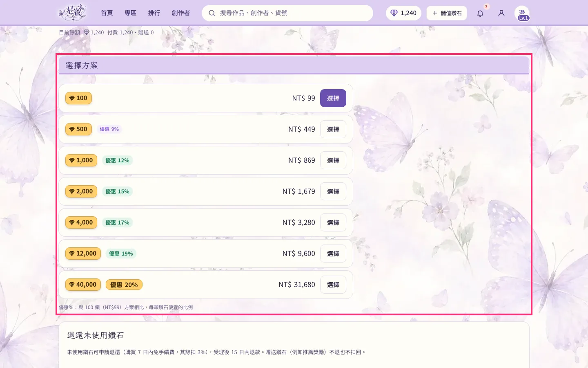Click the 星澈 site logo
The width and height of the screenshot is (588, 368).
click(73, 13)
